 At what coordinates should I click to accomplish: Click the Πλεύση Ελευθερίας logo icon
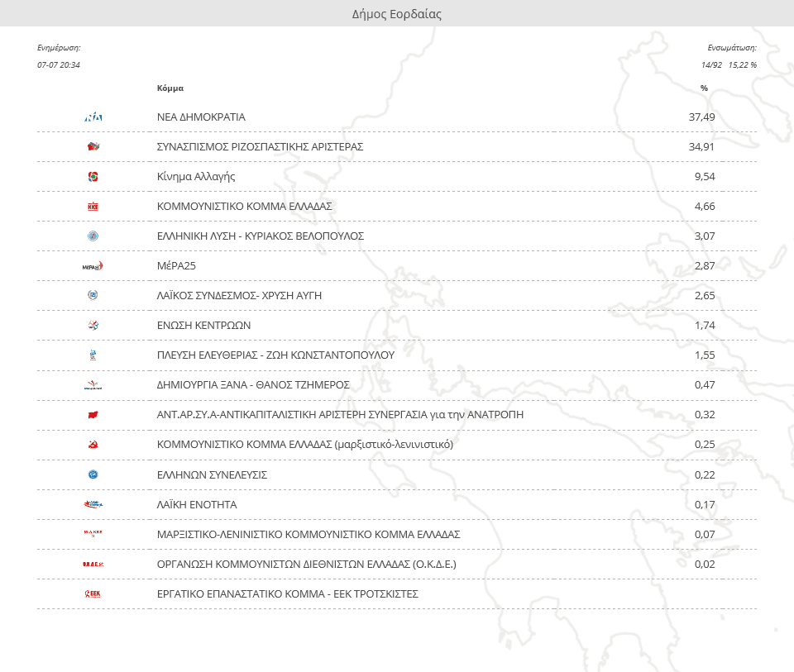click(x=93, y=355)
